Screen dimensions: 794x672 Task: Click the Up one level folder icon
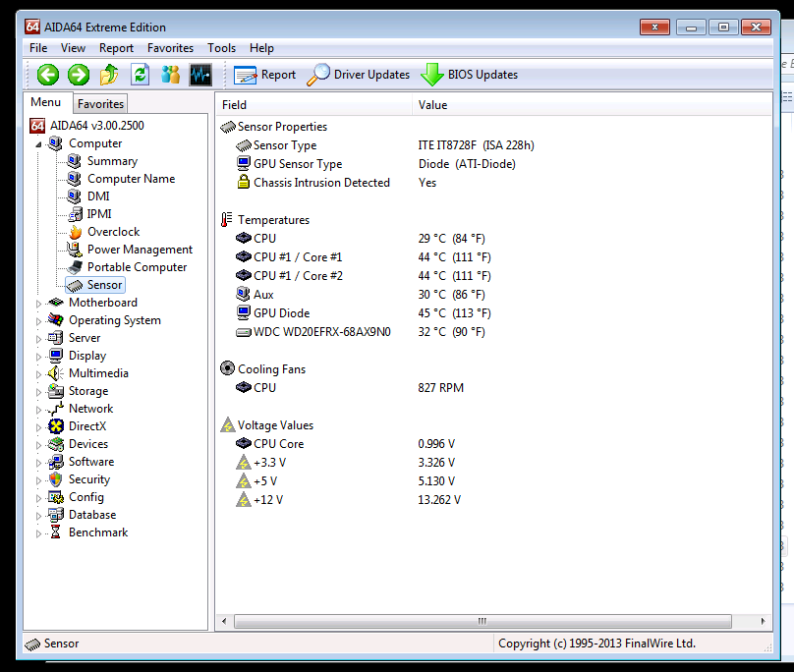pos(109,75)
